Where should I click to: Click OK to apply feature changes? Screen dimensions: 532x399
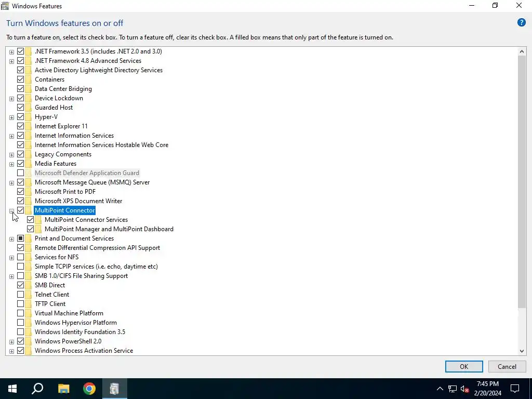464,366
